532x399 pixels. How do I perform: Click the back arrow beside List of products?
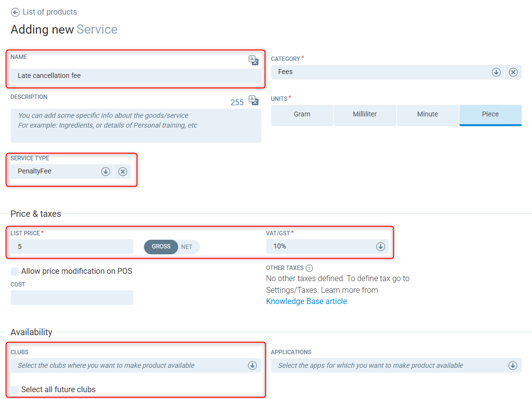coord(15,12)
